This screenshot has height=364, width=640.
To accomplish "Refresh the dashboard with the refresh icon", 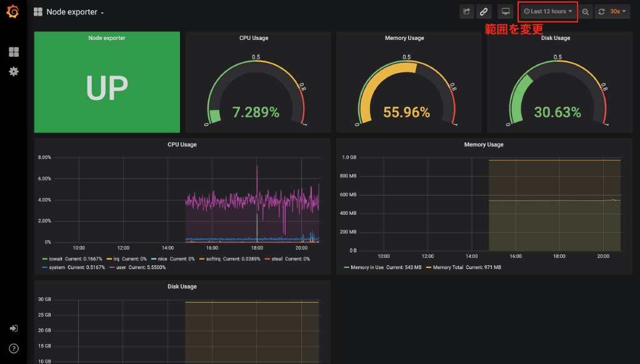I will pyautogui.click(x=602, y=11).
